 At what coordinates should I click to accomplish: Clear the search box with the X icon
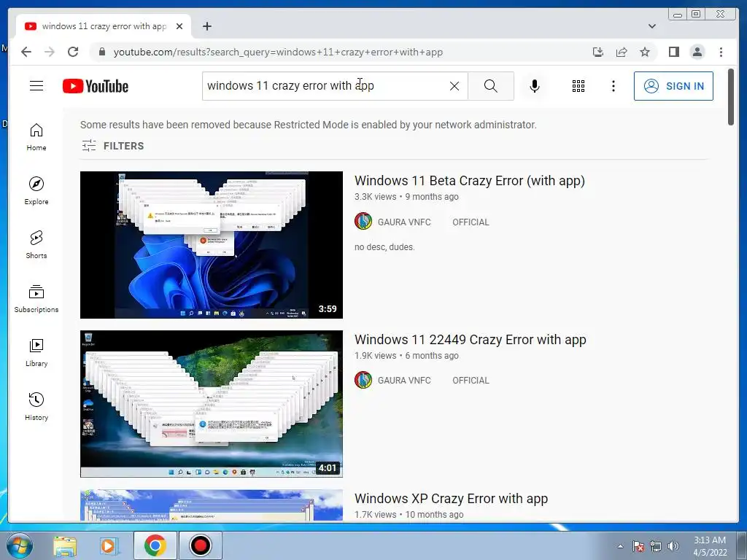tap(454, 86)
